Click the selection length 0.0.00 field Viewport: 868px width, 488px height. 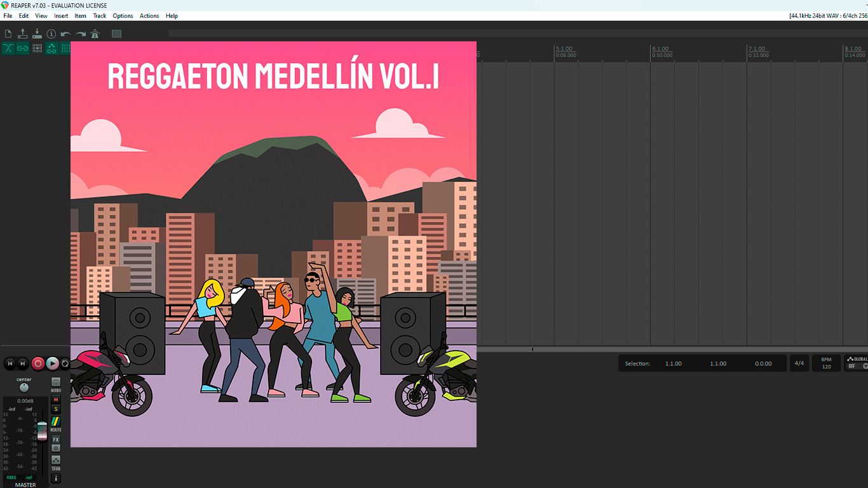[x=763, y=363]
